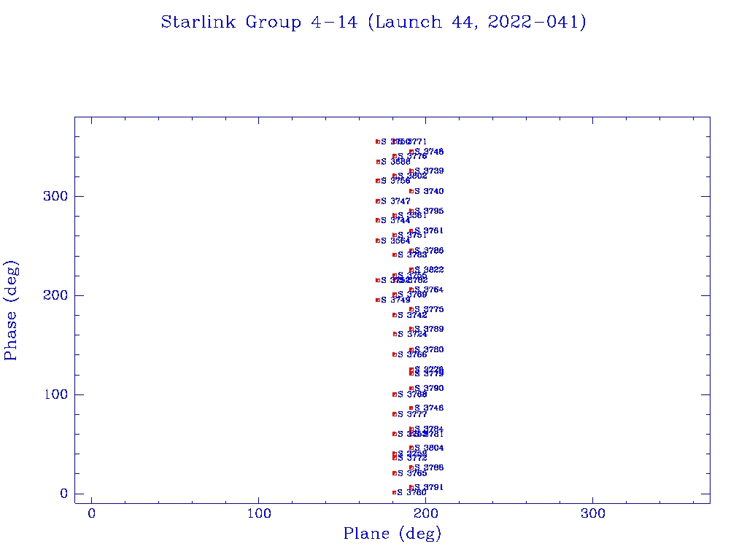Click the 100 tick on the Plane axis
The image size is (747, 560).
259,513
